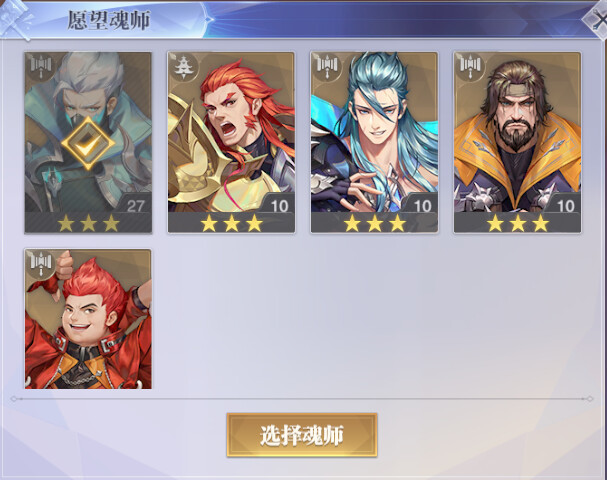
Task: Click the 选择魂师 button
Action: click(302, 435)
